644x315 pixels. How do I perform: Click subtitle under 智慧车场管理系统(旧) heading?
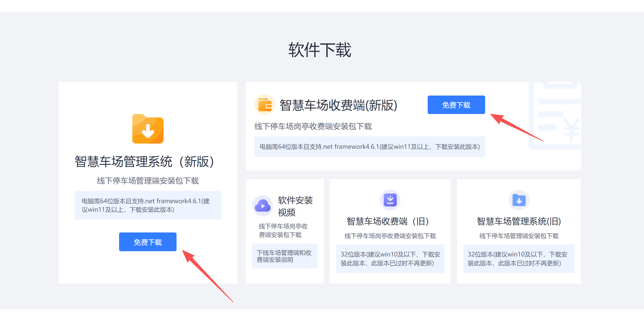point(519,236)
